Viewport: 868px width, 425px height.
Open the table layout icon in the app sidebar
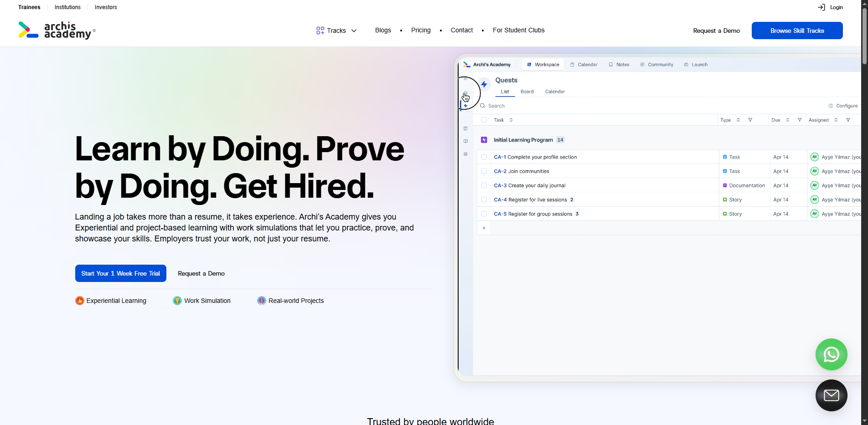[465, 128]
